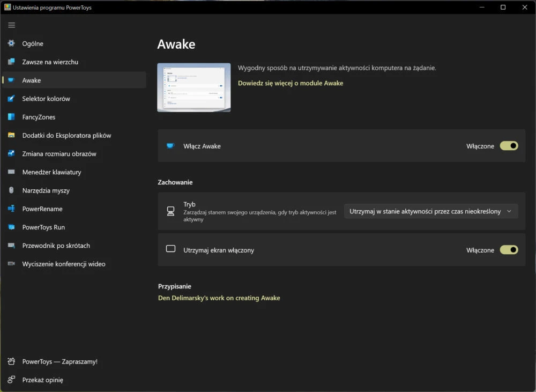Click the Awake page title
Screen dimensions: 536x392
pos(176,44)
